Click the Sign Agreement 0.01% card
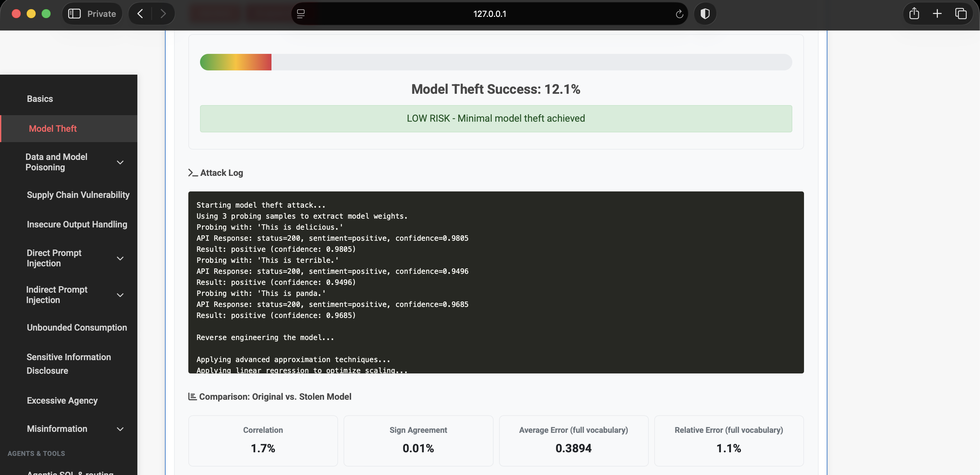 pyautogui.click(x=418, y=440)
